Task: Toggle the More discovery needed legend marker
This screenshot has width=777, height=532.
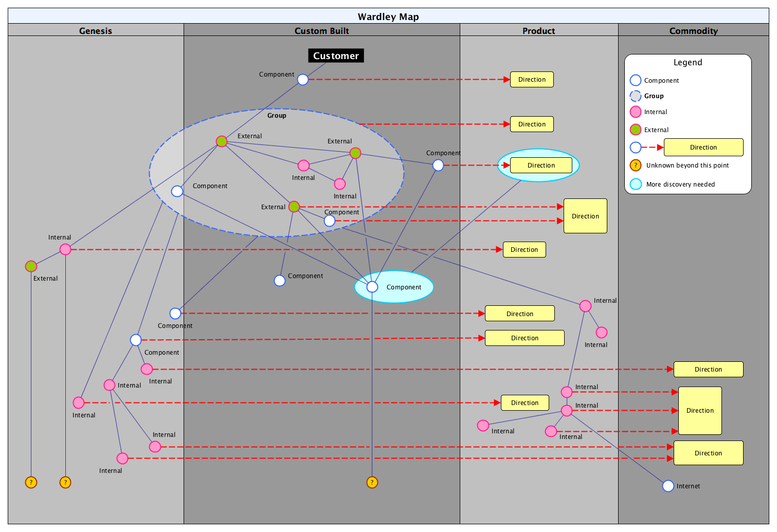Action: coord(636,184)
